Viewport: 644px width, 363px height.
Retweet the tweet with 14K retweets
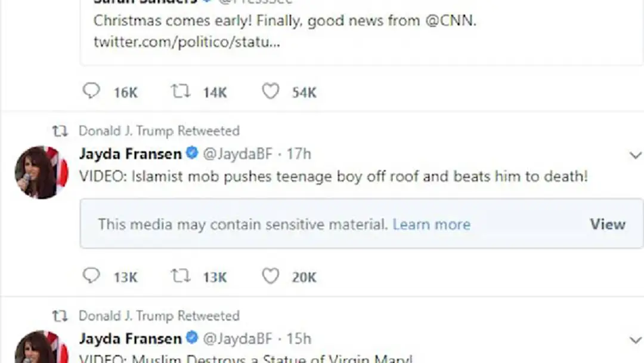click(x=181, y=91)
